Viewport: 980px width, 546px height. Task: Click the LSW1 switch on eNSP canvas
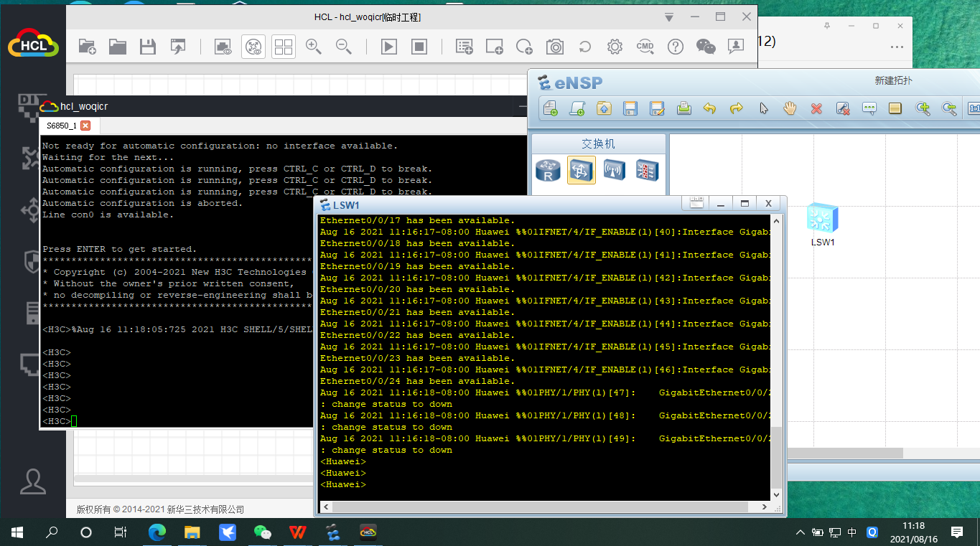pyautogui.click(x=823, y=218)
